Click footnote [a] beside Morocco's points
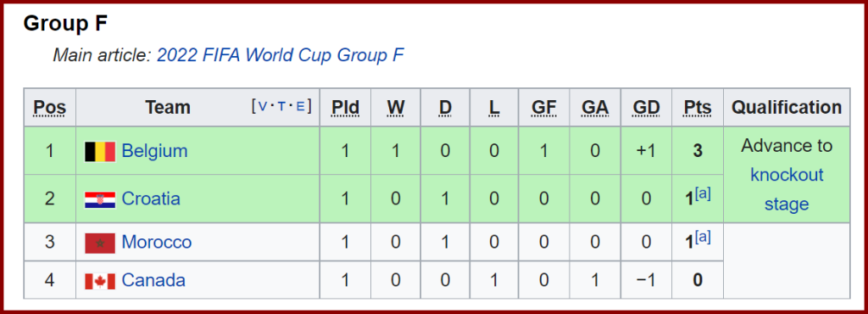 (x=703, y=237)
